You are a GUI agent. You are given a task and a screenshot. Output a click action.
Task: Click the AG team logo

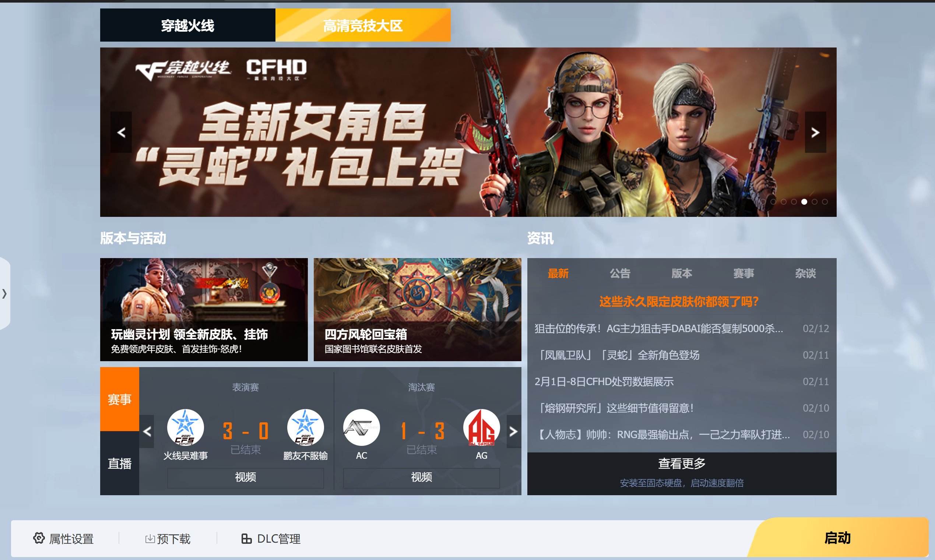[x=481, y=427]
